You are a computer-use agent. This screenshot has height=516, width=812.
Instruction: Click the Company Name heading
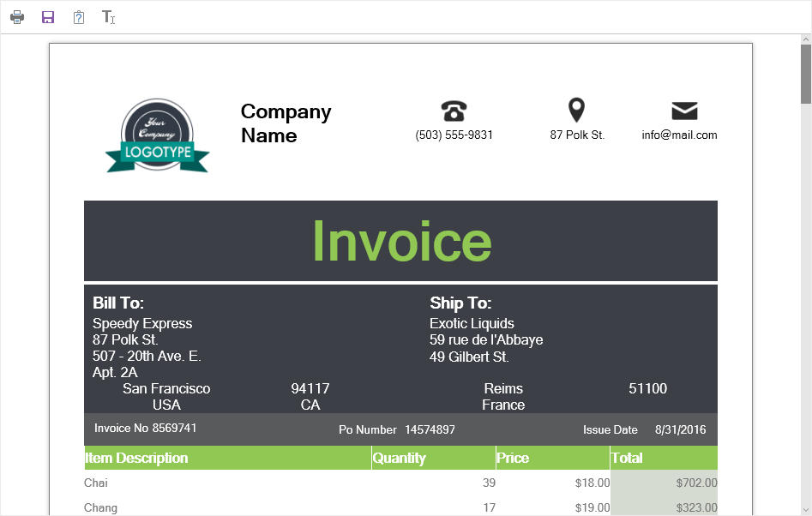286,123
